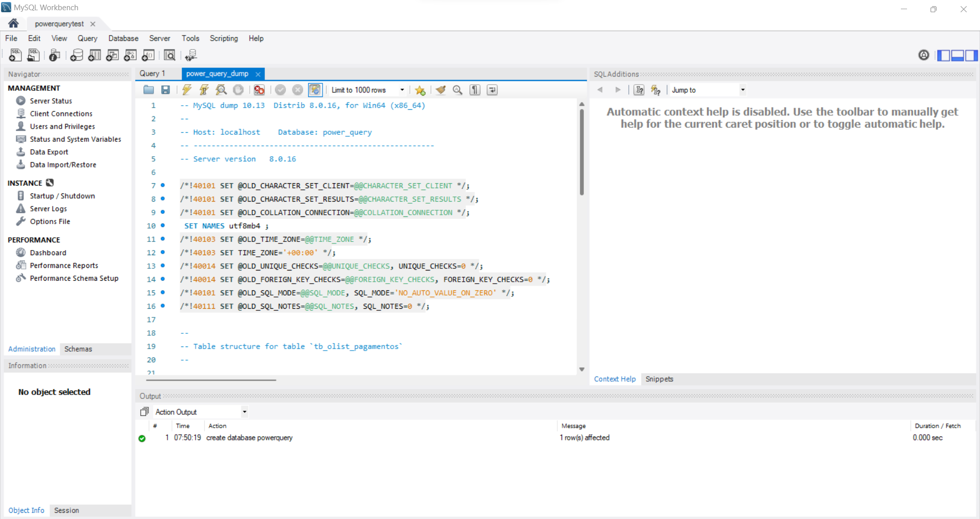Open Client Connections
This screenshot has height=519, width=980.
[x=61, y=114]
